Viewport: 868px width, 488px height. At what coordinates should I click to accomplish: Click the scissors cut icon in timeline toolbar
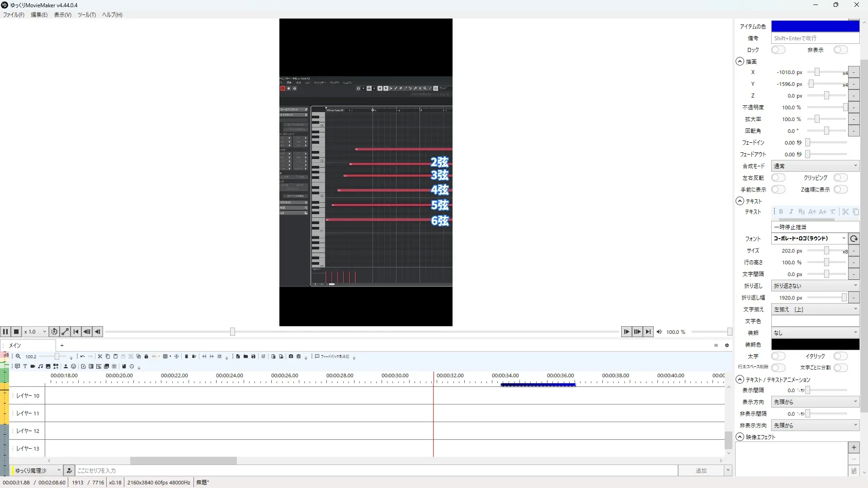pyautogui.click(x=100, y=357)
